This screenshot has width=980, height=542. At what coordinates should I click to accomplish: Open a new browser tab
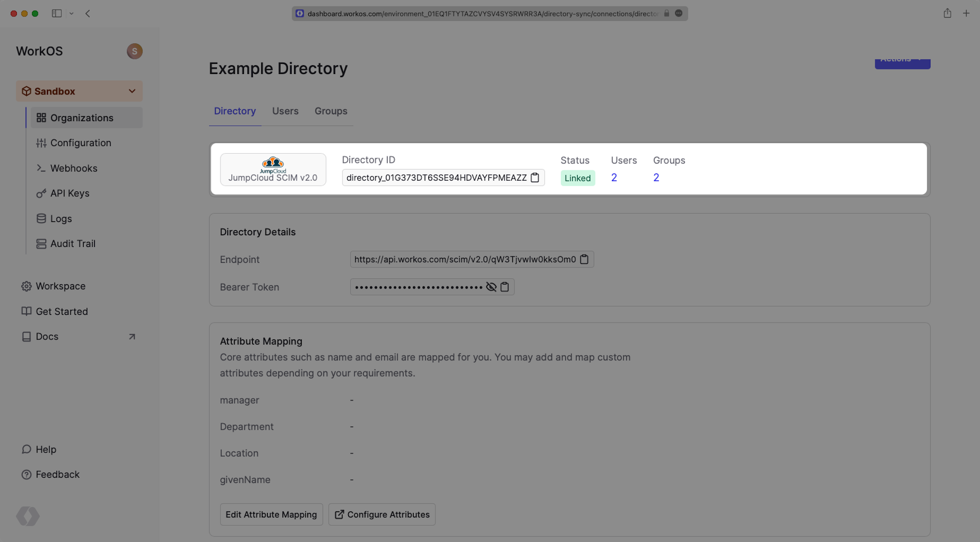pyautogui.click(x=966, y=14)
